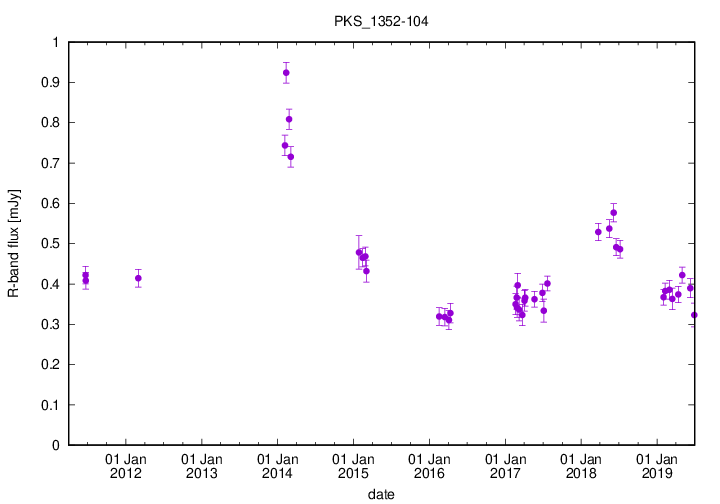Select the last data point at right edge
Viewport: 720px width, 504px height.
[694, 315]
